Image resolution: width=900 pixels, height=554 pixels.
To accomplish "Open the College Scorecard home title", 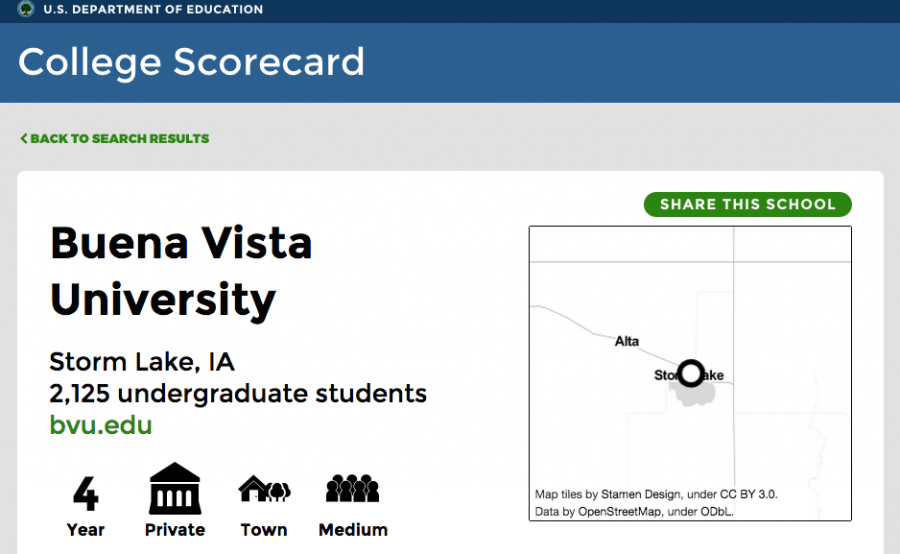I will click(x=191, y=63).
